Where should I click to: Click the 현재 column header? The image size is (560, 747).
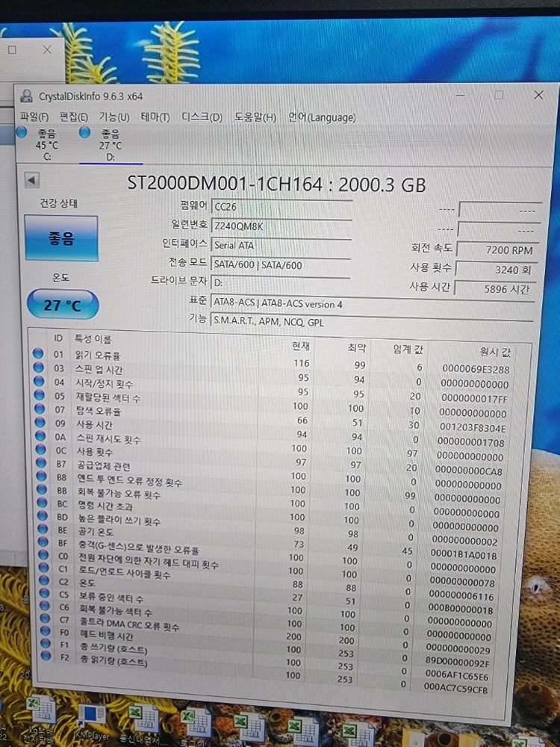click(x=300, y=346)
